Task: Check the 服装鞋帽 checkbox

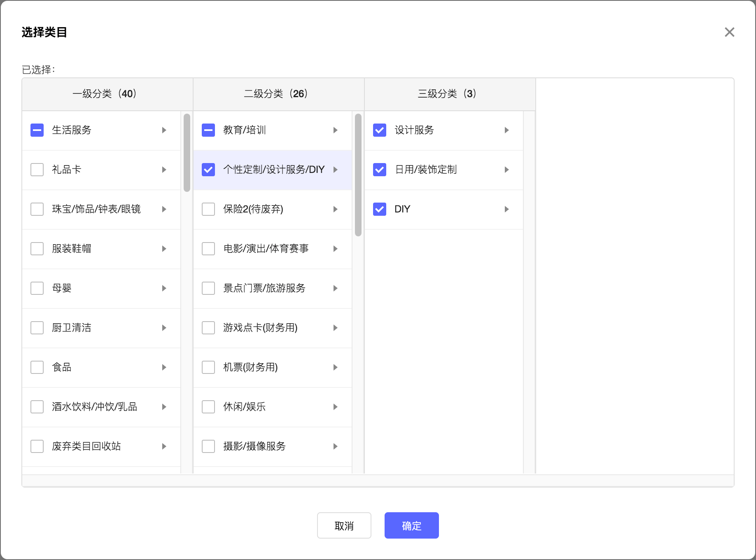Action: (x=37, y=249)
